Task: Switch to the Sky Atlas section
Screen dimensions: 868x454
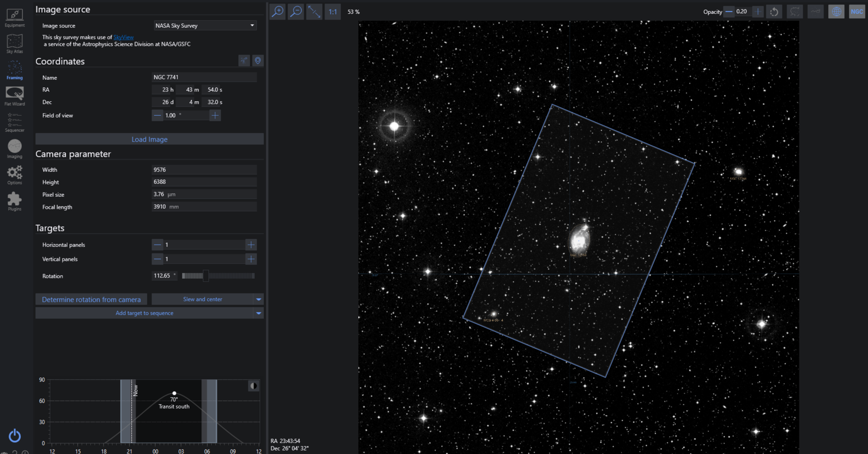Action: (x=14, y=43)
